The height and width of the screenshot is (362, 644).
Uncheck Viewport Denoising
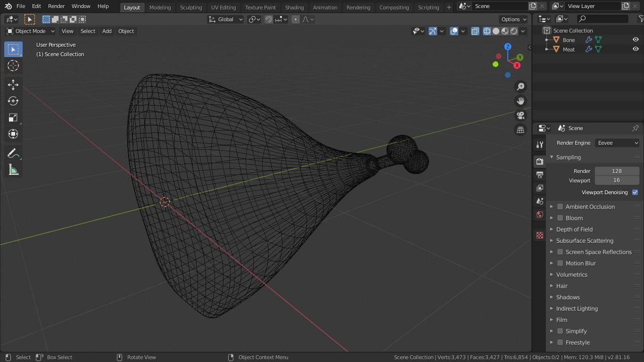[635, 192]
